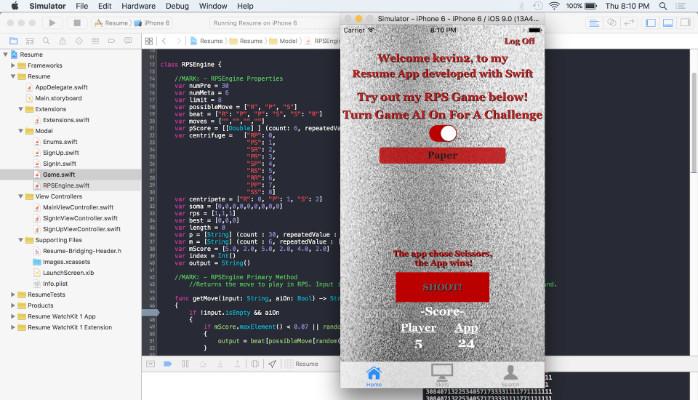Open the Symbol navigator in Xcode

(x=29, y=41)
